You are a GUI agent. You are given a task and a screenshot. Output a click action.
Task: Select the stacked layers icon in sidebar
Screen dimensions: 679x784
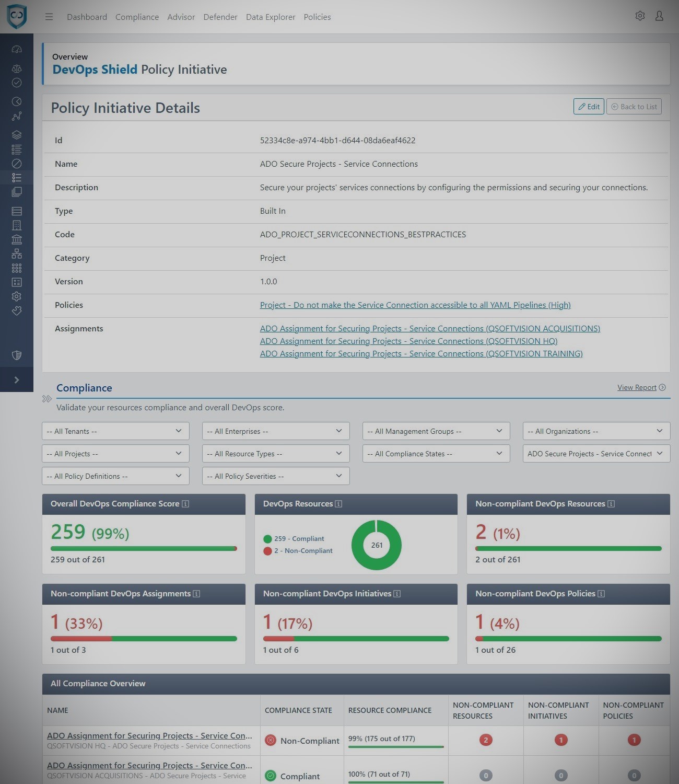(x=17, y=135)
